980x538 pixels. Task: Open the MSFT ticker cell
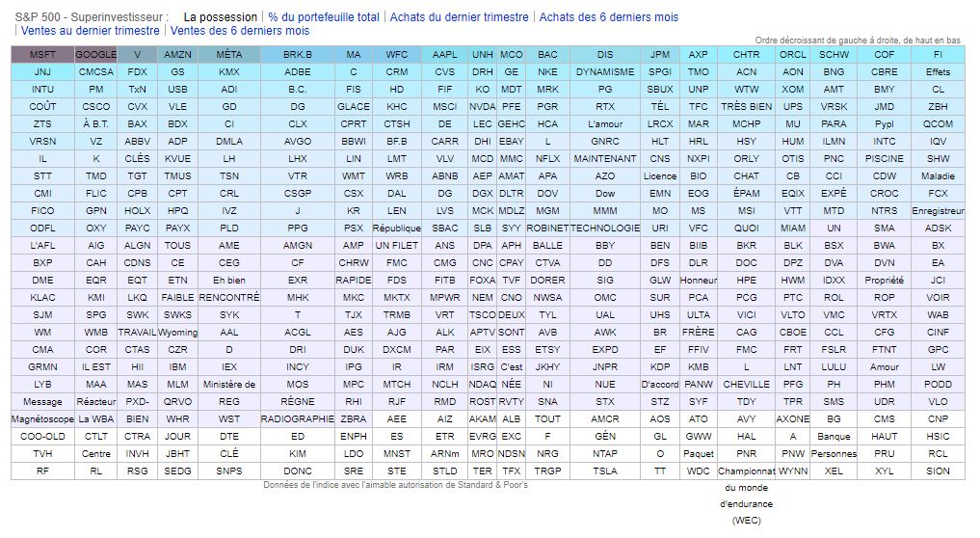[42, 54]
